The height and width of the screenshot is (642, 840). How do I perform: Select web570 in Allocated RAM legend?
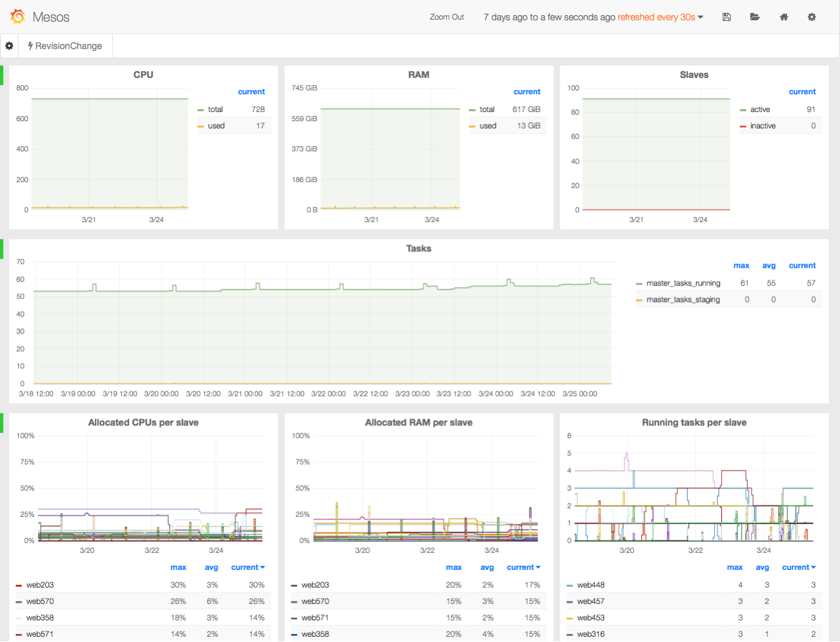tap(315, 601)
